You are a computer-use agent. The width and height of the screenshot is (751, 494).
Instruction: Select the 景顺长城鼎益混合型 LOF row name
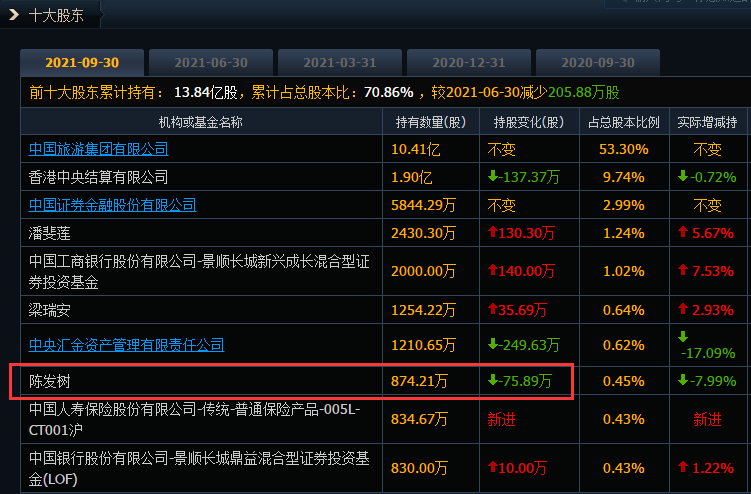199,468
